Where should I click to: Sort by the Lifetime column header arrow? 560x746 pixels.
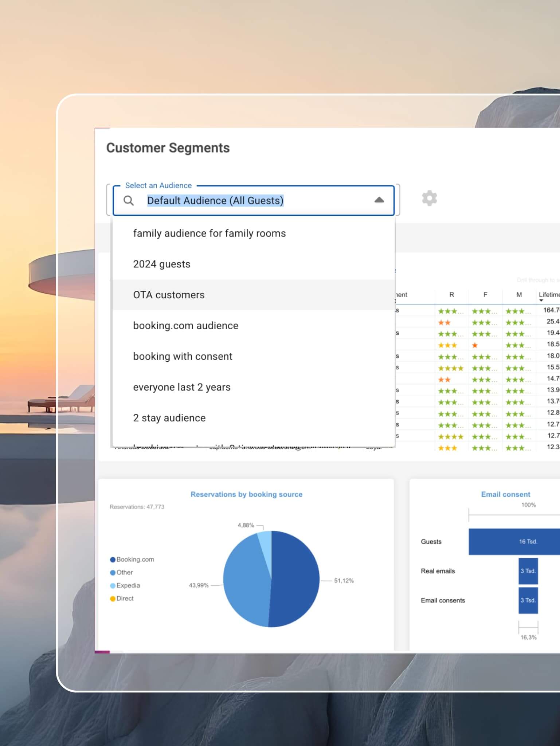click(541, 301)
